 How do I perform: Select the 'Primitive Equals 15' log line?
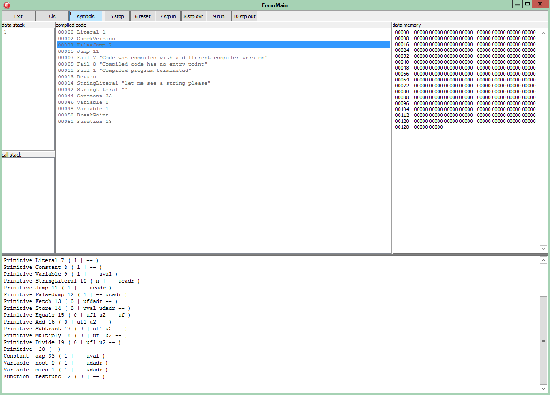[67, 315]
